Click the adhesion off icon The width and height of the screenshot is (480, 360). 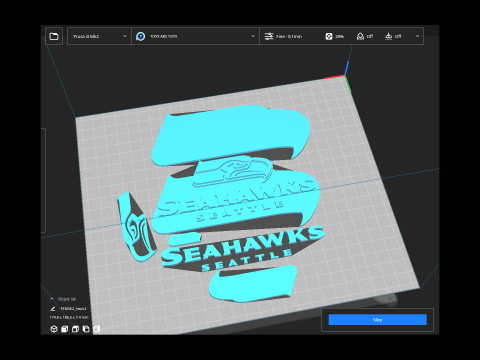(388, 36)
